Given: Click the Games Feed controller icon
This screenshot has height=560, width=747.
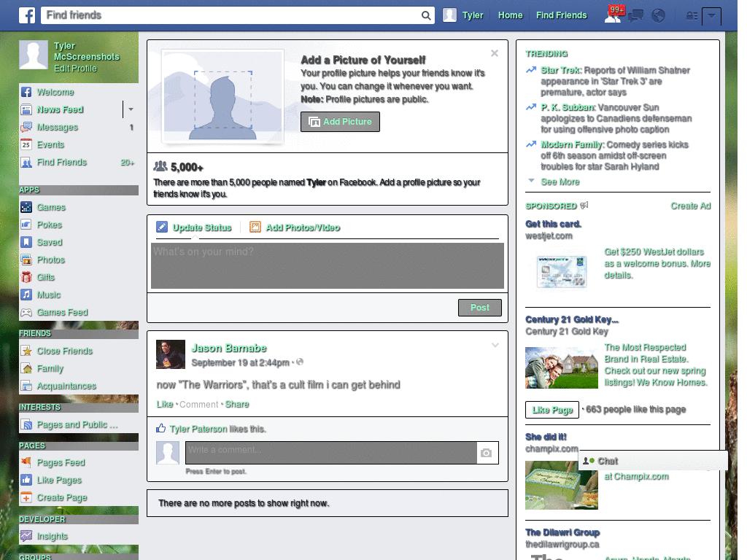Looking at the screenshot, I should point(26,312).
